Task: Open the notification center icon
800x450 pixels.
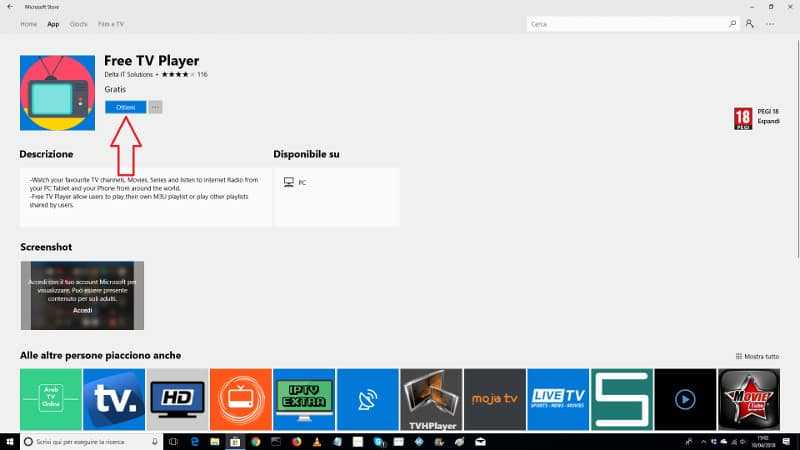Action: [x=786, y=442]
